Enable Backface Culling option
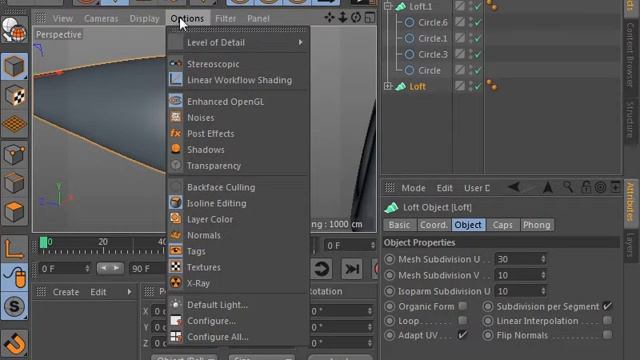 point(238,187)
